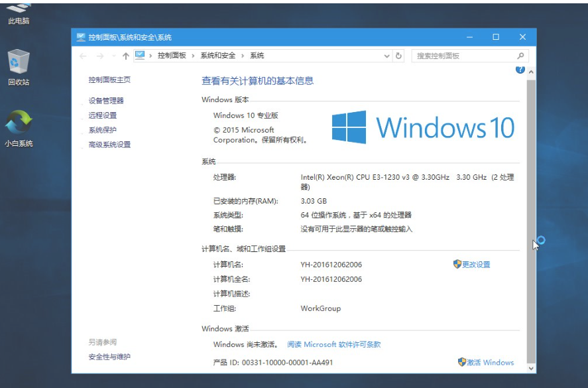Click the Windows 10 logo image
This screenshot has height=388, width=588.
[x=423, y=127]
